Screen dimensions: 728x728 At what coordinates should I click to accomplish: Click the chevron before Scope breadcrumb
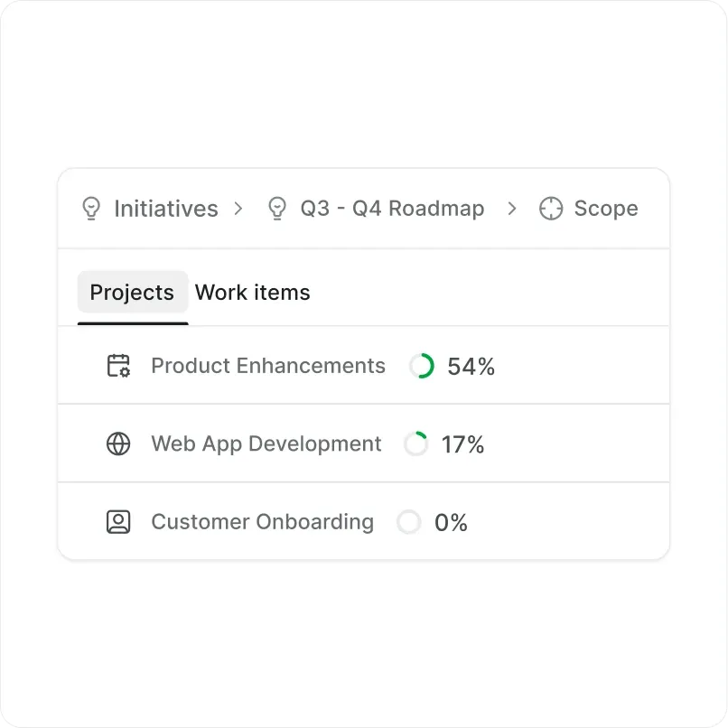(x=512, y=209)
